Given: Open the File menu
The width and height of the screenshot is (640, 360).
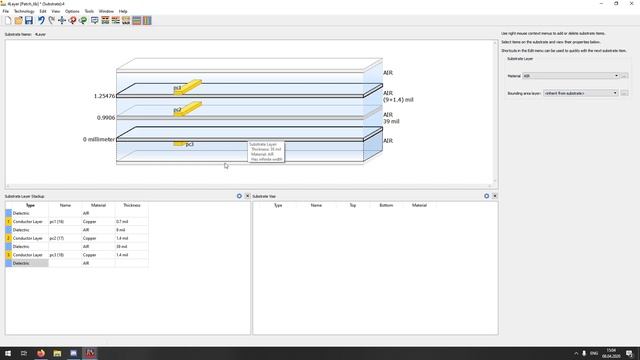Looking at the screenshot, I should click(x=6, y=11).
